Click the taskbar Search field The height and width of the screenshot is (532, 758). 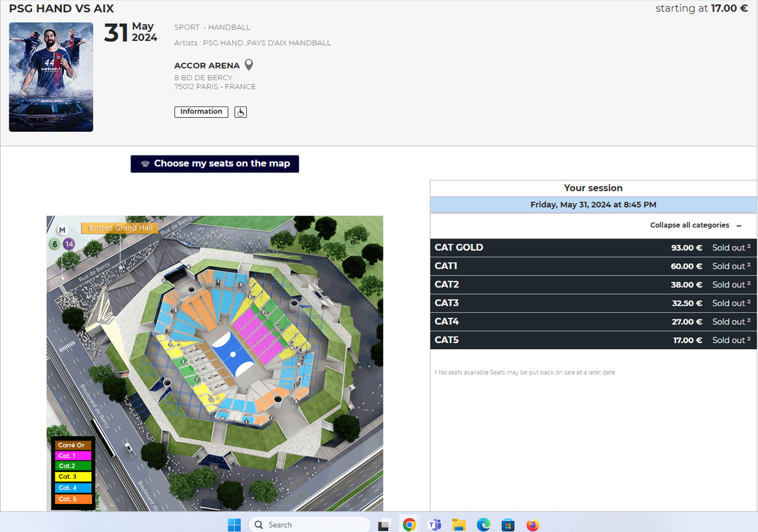point(309,525)
